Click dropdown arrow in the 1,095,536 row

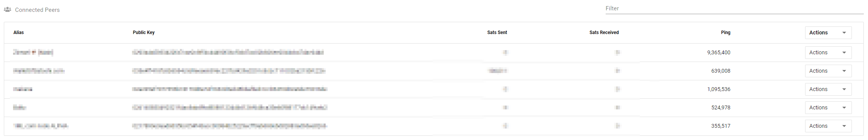[x=844, y=90]
